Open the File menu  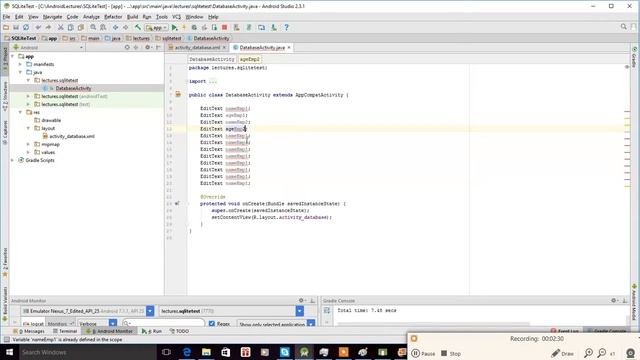point(6,17)
